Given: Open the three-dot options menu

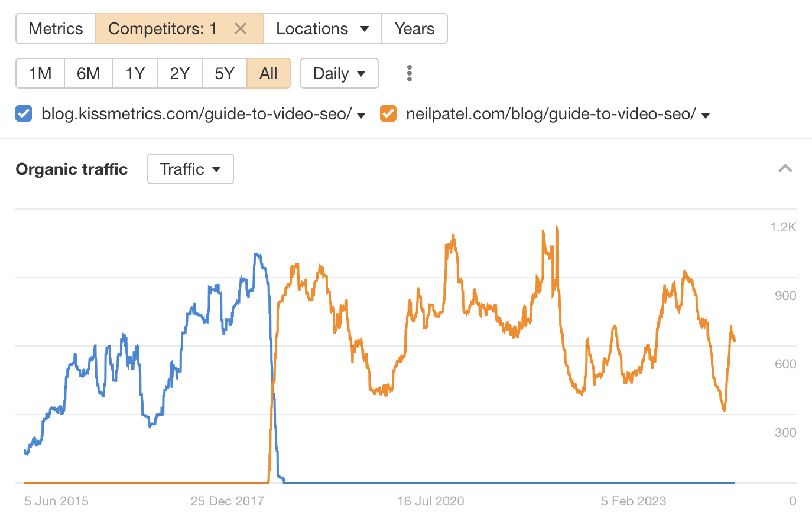Looking at the screenshot, I should pos(409,73).
